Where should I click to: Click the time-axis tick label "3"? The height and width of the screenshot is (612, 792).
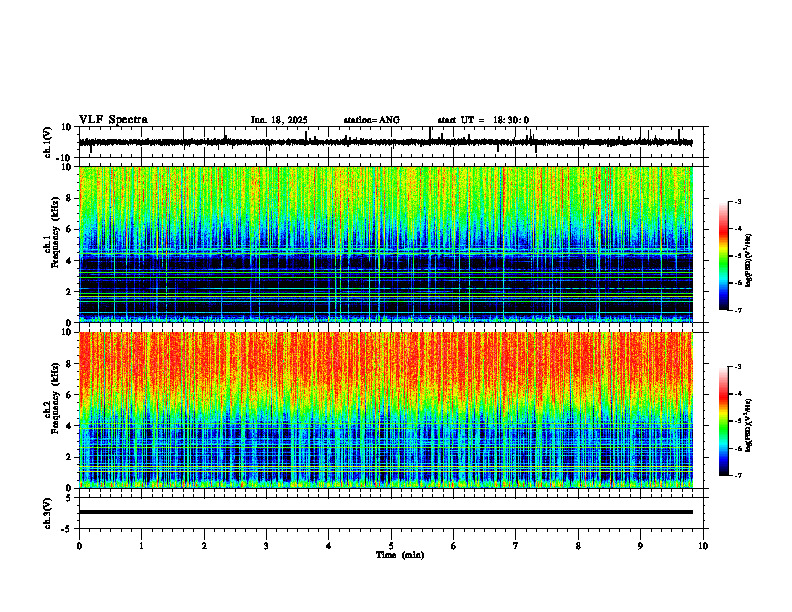266,546
